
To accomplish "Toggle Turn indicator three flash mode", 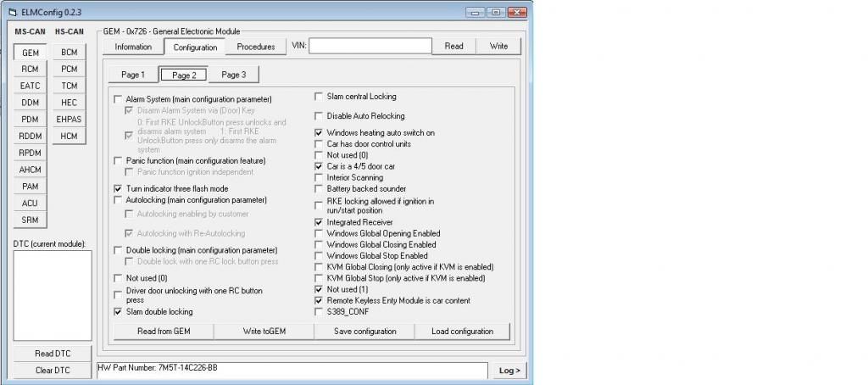I will (119, 188).
